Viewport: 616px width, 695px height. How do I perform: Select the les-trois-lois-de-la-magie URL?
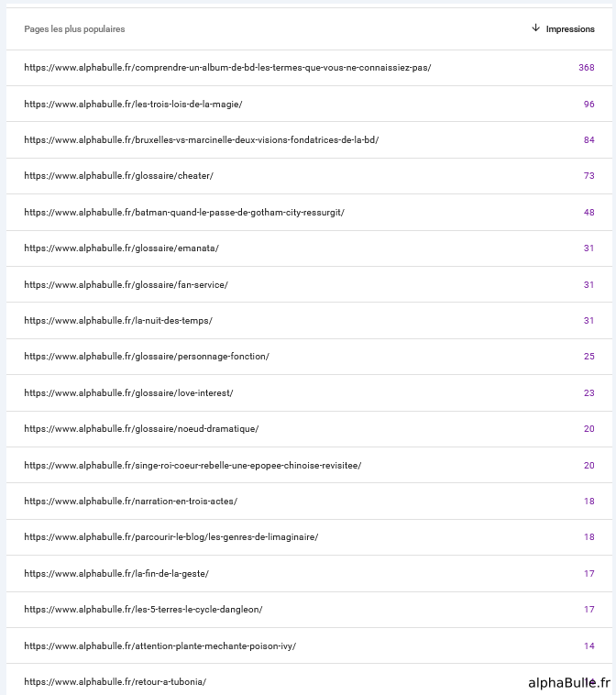(134, 105)
